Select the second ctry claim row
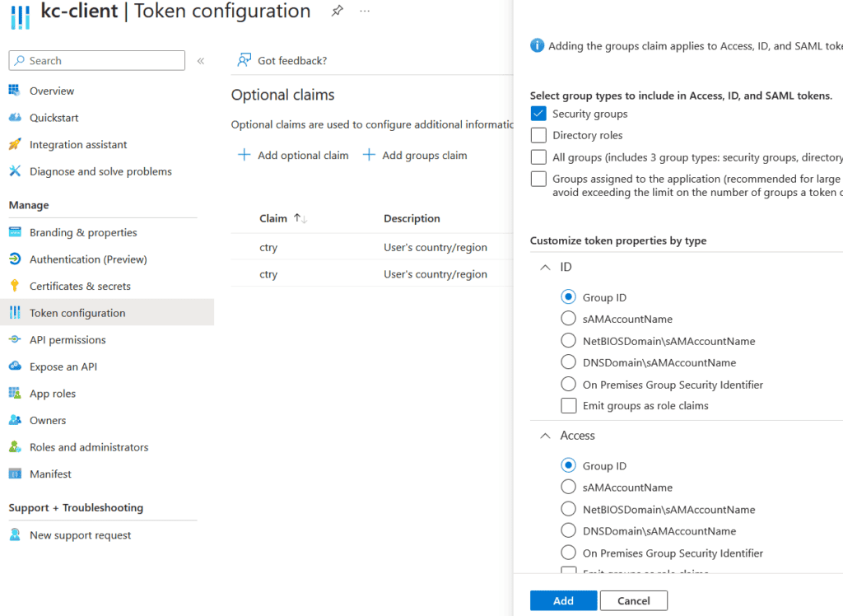 pyautogui.click(x=372, y=274)
